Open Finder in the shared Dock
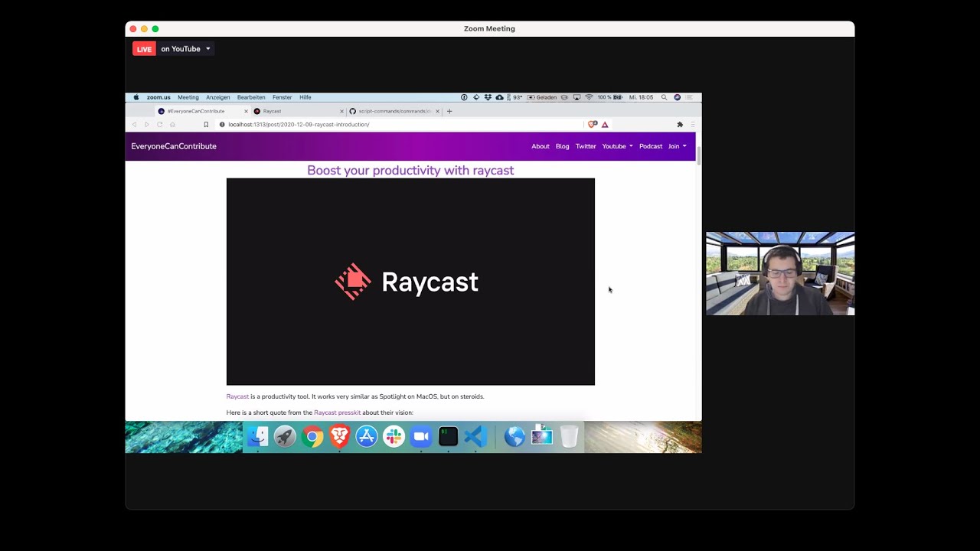The height and width of the screenshot is (551, 980). tap(258, 437)
